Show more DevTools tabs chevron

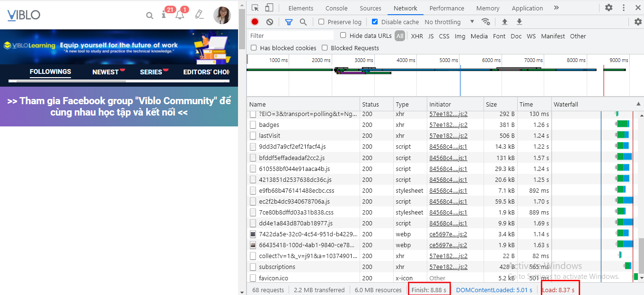point(556,8)
